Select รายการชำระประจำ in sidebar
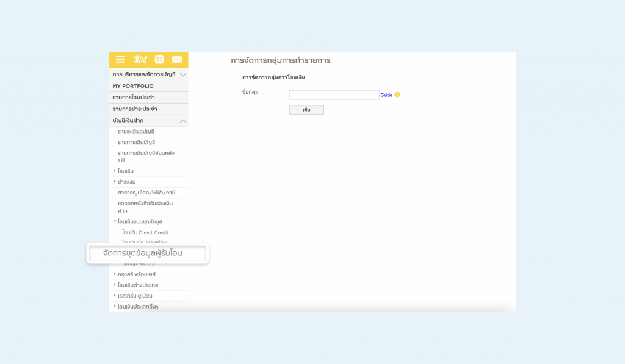625x364 pixels. [135, 109]
